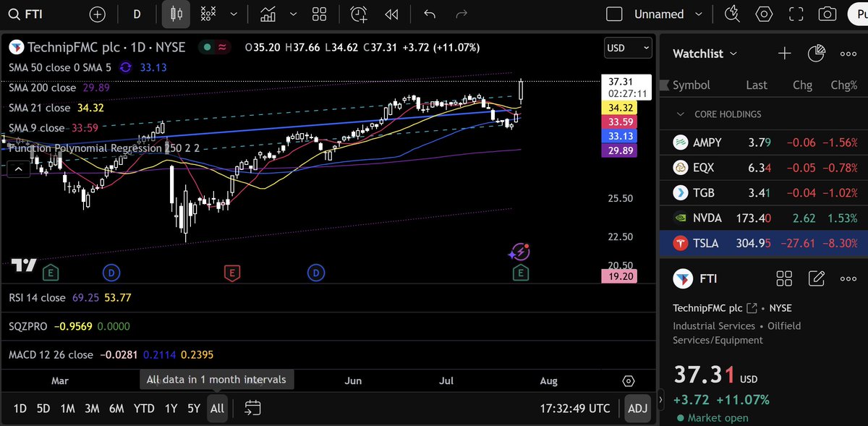This screenshot has height=426, width=868.
Task: Click the FTI note edit icon
Action: coord(816,278)
